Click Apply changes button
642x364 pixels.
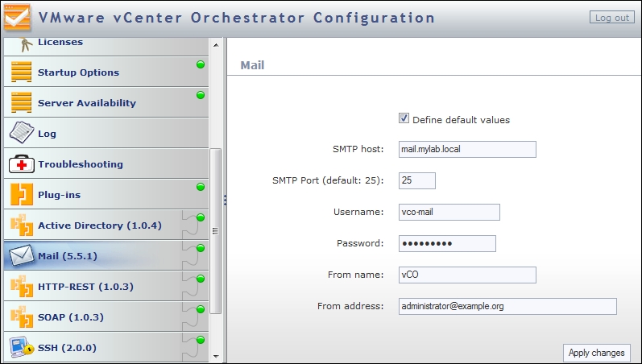(597, 353)
